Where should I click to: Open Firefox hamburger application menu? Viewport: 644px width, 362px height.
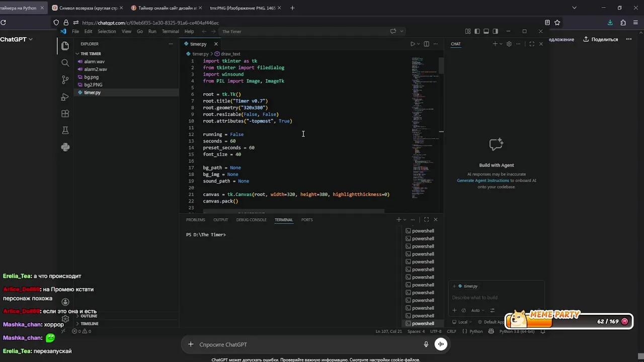pyautogui.click(x=636, y=23)
